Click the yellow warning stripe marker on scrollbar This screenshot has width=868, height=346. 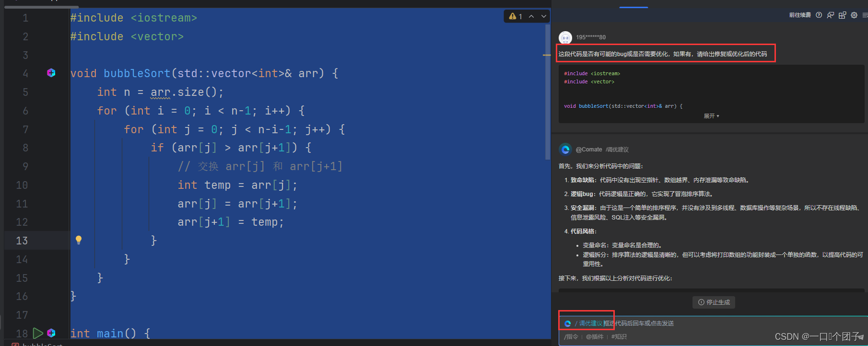(x=547, y=55)
